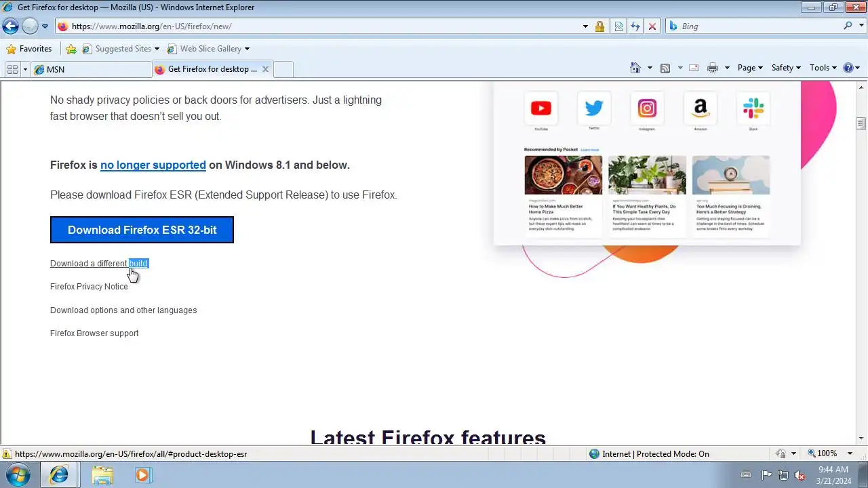Click the YouTube shortcut tile

[541, 108]
